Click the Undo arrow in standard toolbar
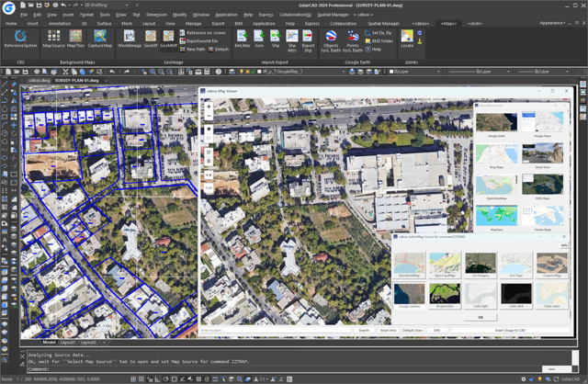 coord(112,72)
